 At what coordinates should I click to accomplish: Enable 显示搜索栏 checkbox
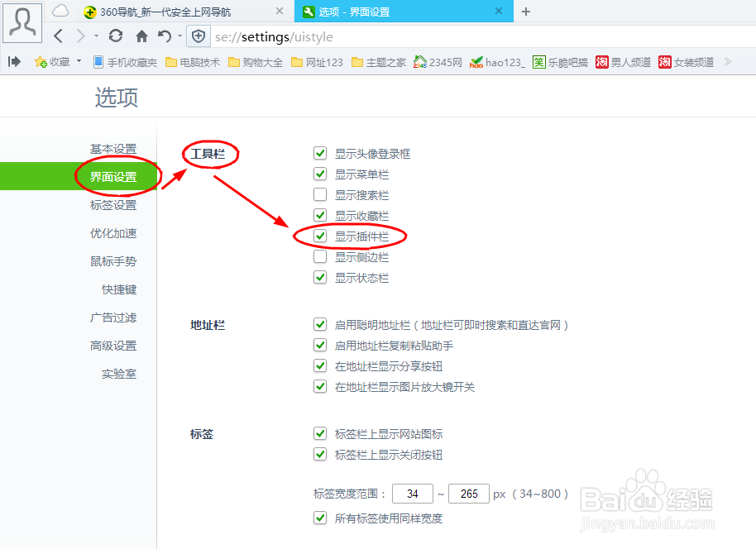[x=320, y=194]
